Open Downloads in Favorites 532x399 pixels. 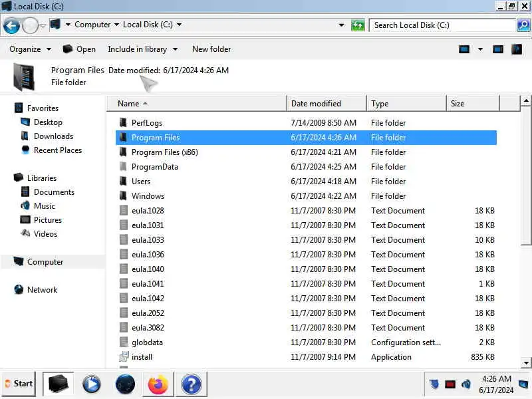click(x=53, y=136)
